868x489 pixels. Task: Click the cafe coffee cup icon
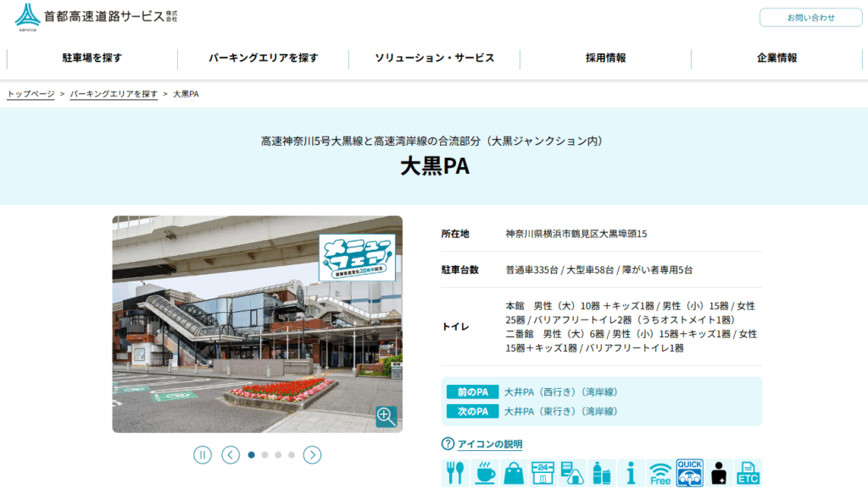(x=485, y=473)
